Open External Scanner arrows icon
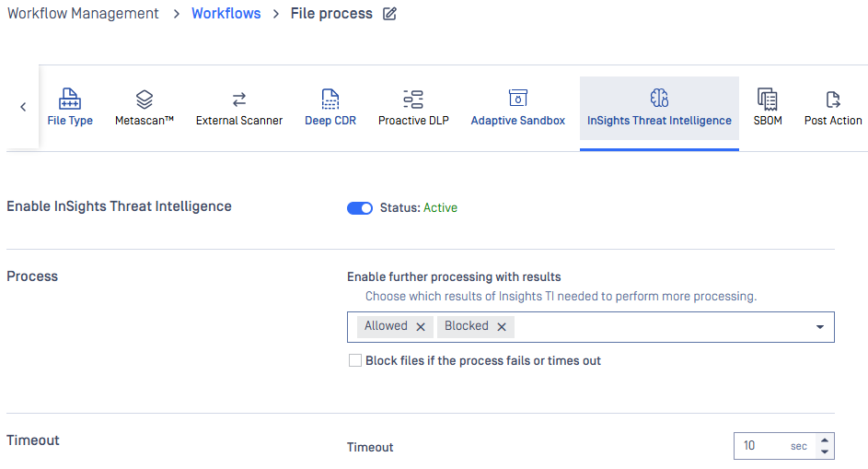This screenshot has width=868, height=469. (239, 100)
